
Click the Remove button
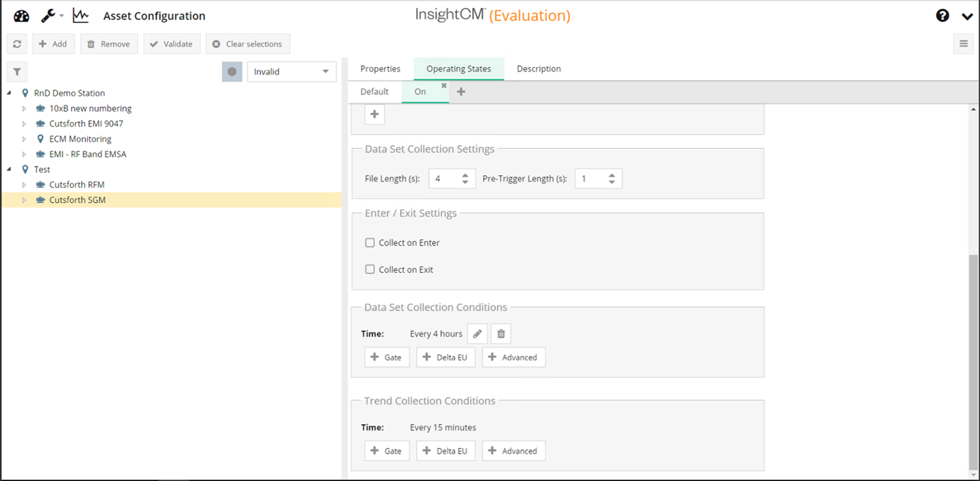109,44
